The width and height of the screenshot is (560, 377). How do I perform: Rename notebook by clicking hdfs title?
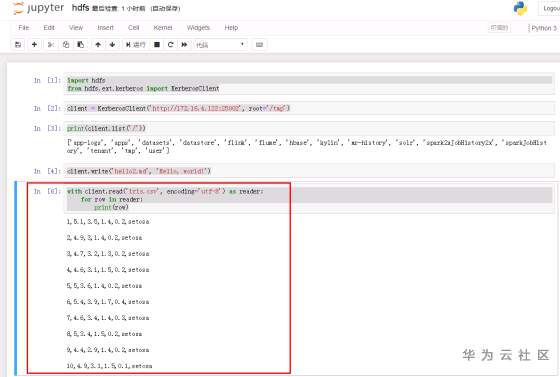[x=80, y=8]
